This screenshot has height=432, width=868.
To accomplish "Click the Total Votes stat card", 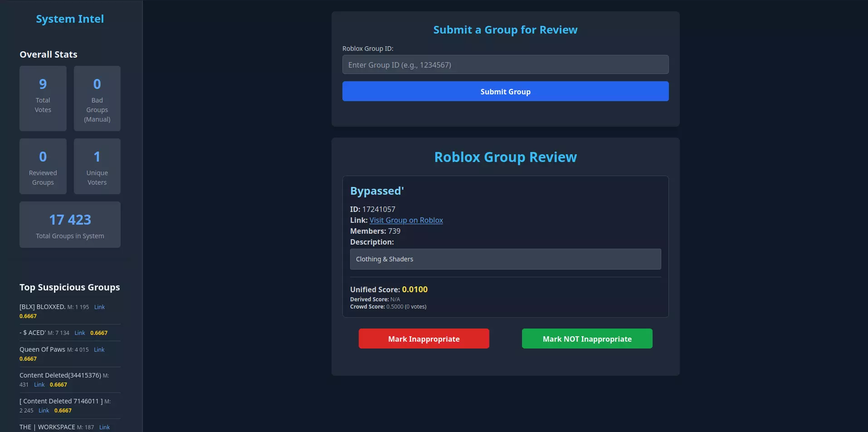I will click(43, 98).
